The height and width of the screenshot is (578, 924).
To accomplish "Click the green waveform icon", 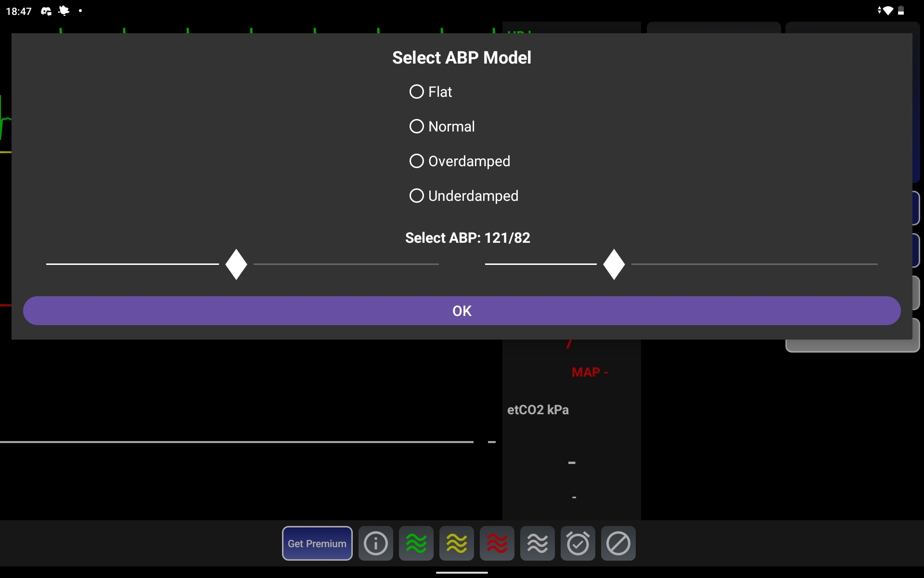I will (x=416, y=543).
